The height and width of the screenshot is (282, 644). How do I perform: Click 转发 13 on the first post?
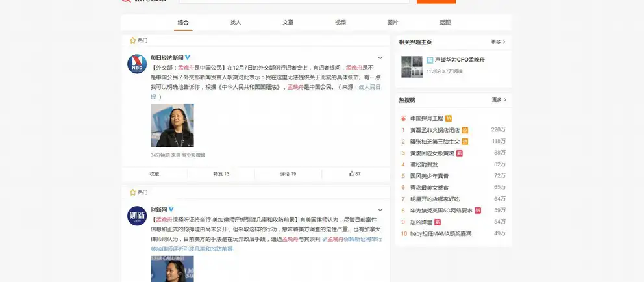pos(221,174)
